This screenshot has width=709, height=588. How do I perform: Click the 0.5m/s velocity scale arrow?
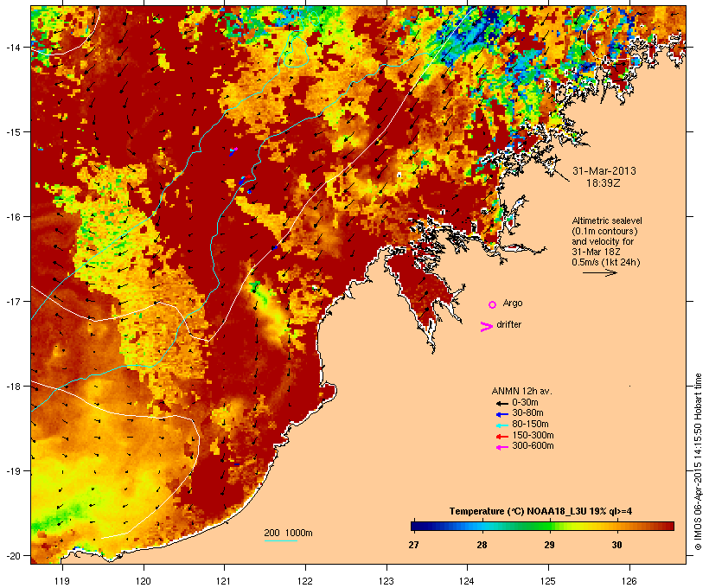(x=599, y=272)
